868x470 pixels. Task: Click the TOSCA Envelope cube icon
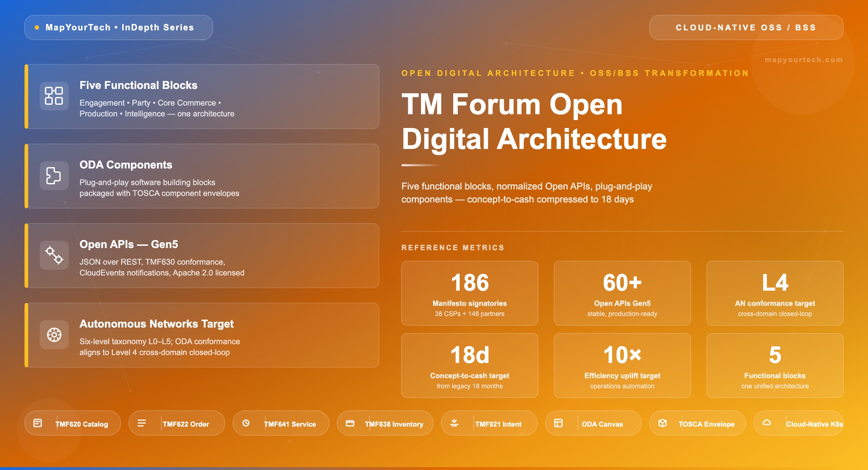pyautogui.click(x=663, y=423)
